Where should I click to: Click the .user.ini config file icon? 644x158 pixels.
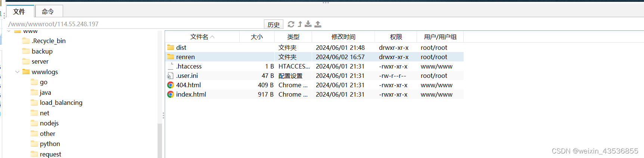pos(171,76)
